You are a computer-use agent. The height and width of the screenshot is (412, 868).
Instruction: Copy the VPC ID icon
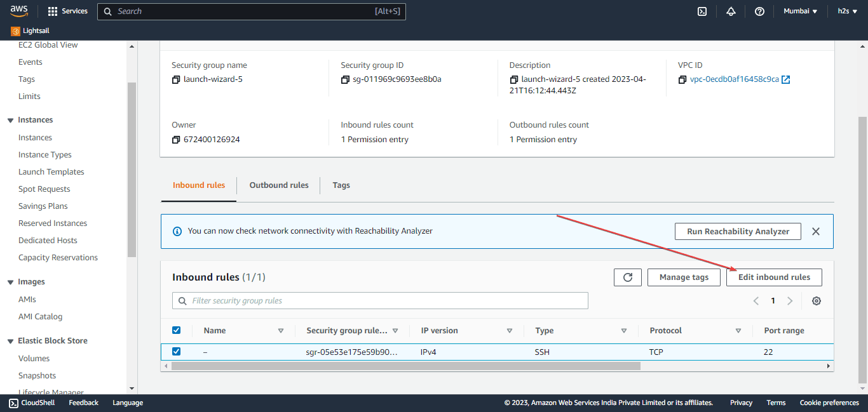tap(682, 80)
